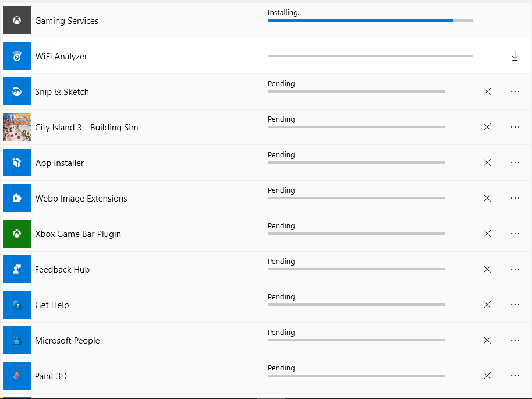
Task: Click the WiFi Analyzer progress bar
Action: pyautogui.click(x=371, y=56)
